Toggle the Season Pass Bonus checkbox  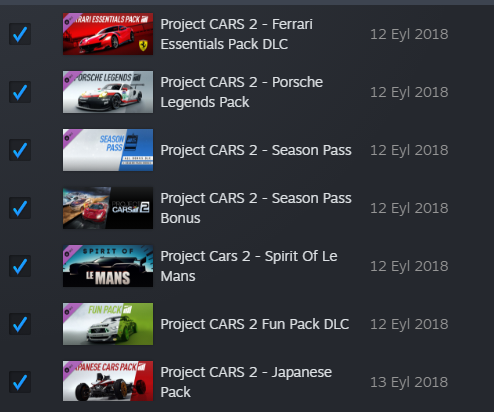coord(20,208)
